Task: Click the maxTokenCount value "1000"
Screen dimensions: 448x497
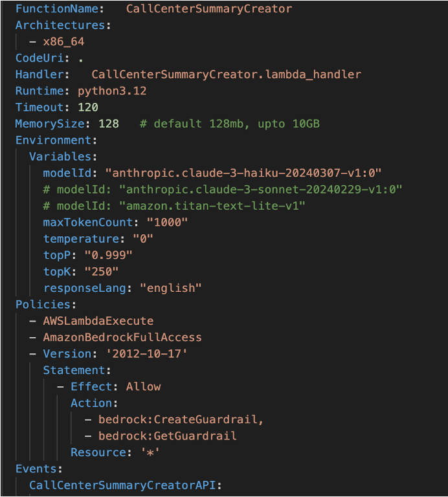Action: pyautogui.click(x=167, y=222)
